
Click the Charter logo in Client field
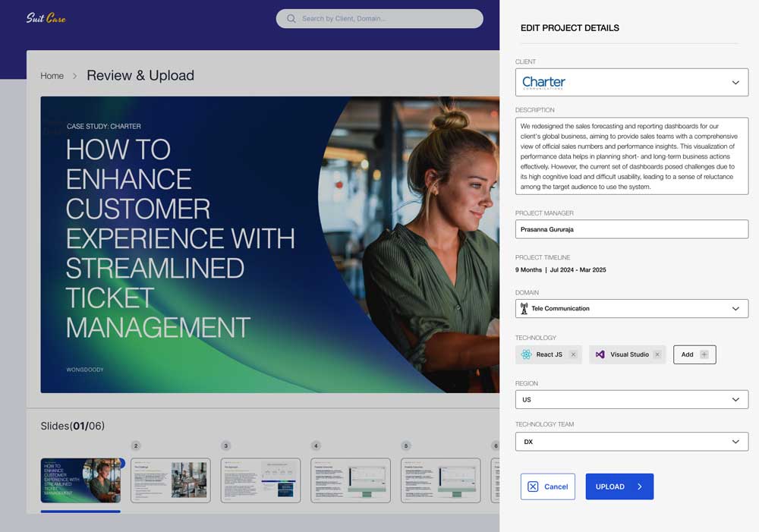543,83
